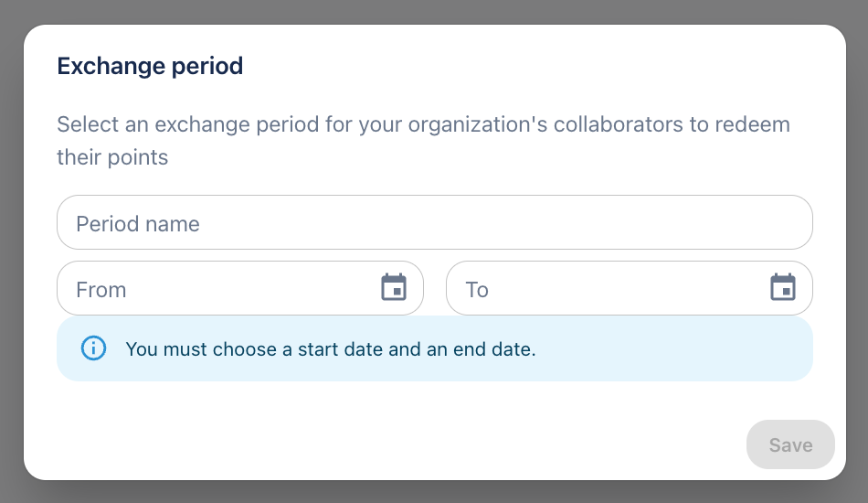The image size is (868, 503).
Task: Click 'redeem their points' description text
Action: point(112,157)
